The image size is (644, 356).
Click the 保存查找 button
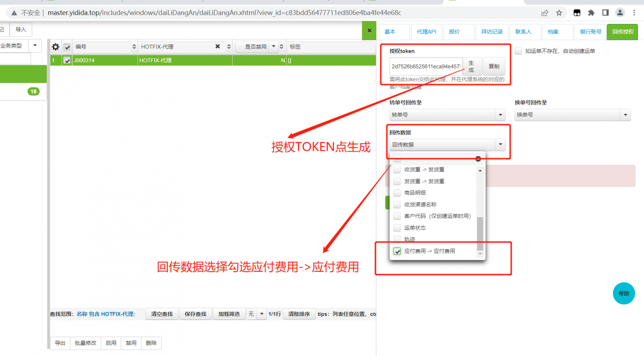(x=195, y=314)
